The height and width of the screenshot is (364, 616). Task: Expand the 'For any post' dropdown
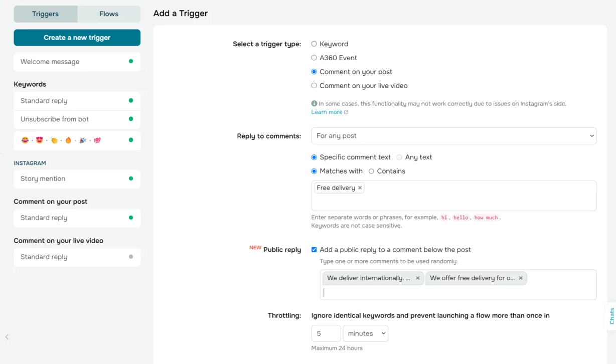[453, 136]
